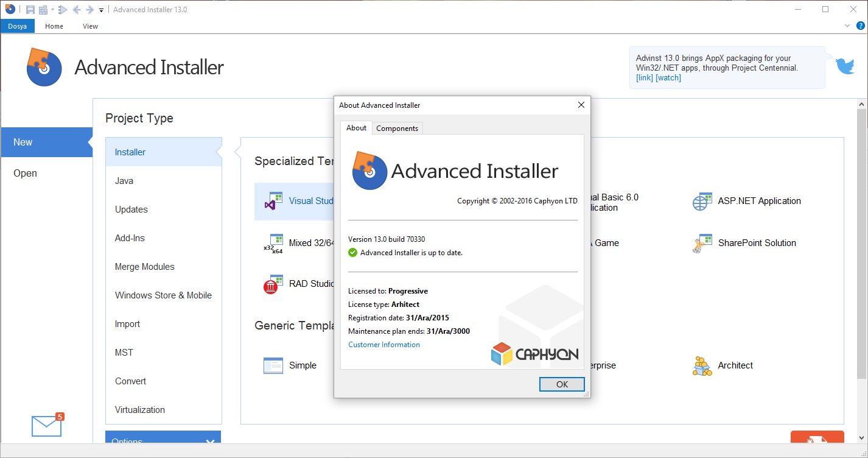Open the mail envelope icon with 5 badge
Image resolution: width=868 pixels, height=458 pixels.
pyautogui.click(x=47, y=425)
